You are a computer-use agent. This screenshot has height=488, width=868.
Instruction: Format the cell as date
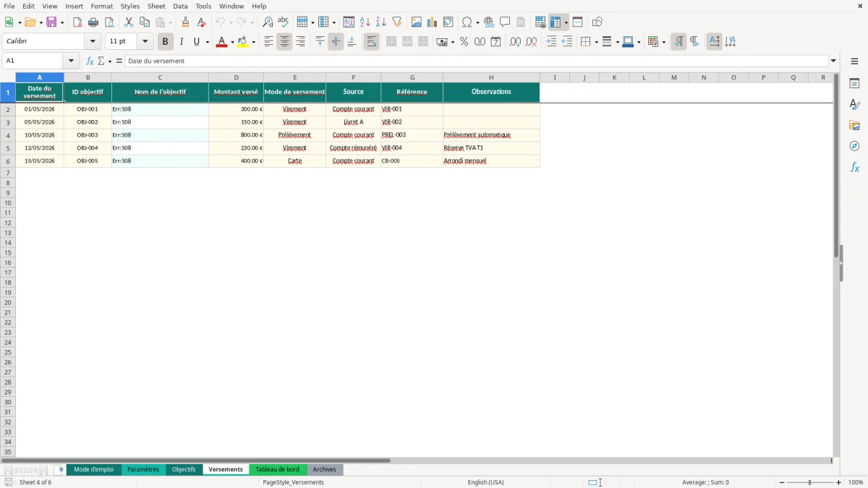click(496, 42)
